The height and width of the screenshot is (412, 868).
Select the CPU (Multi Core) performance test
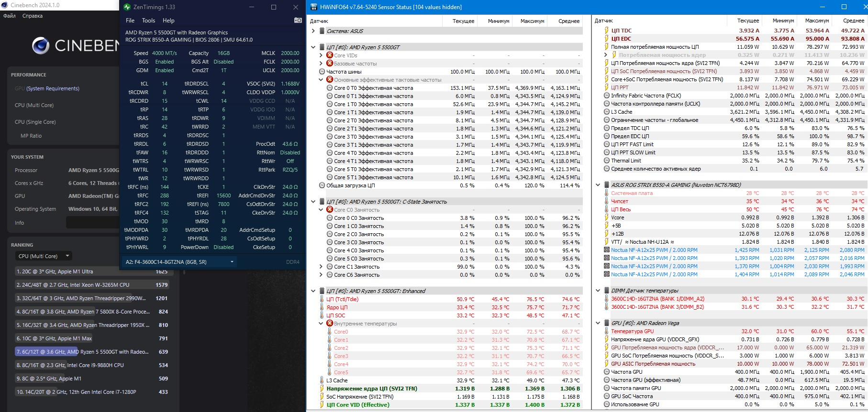tap(34, 105)
